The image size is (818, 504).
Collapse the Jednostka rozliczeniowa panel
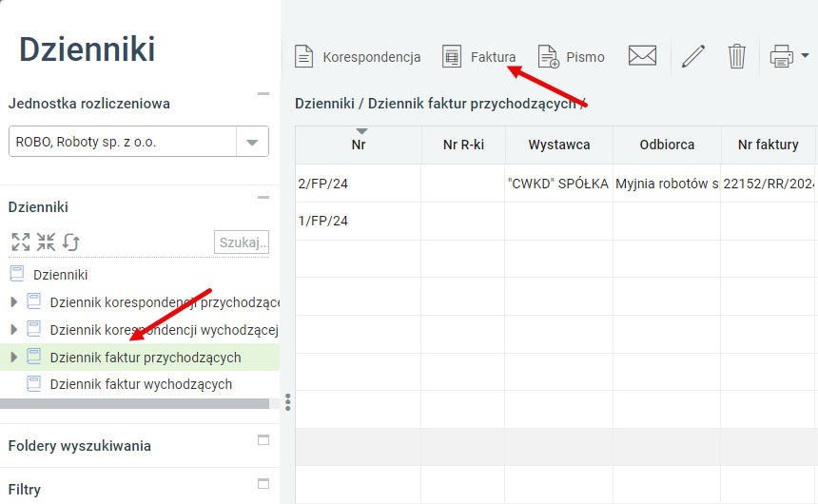pos(263,94)
